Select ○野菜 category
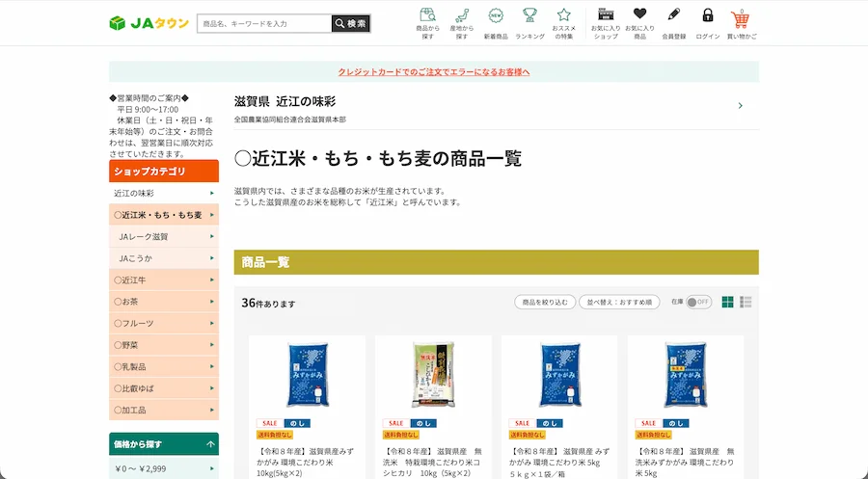Screen dimensions: 868x479 [x=164, y=345]
